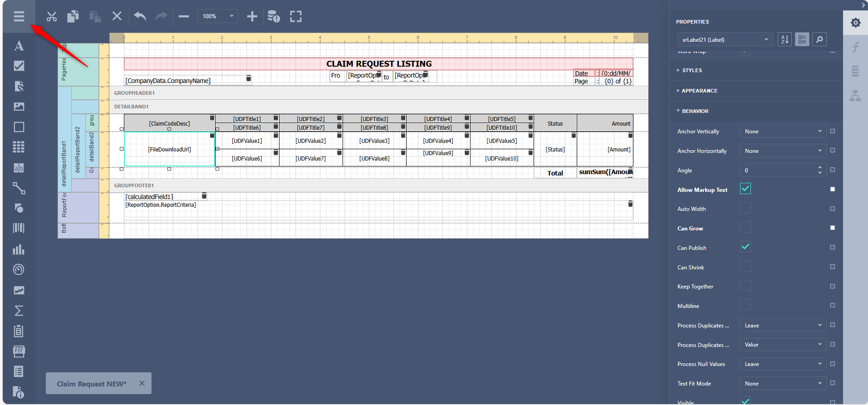The width and height of the screenshot is (868, 405).
Task: Zoom out with the minus icon
Action: tap(184, 16)
